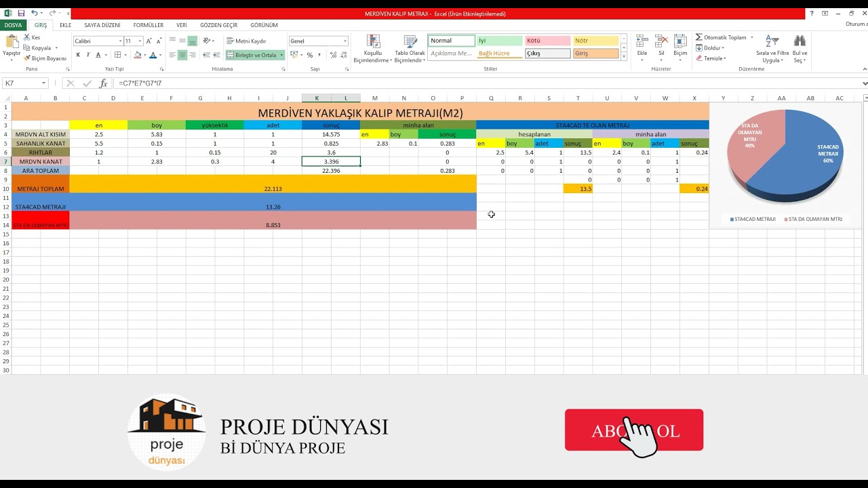Expand the formula bar chevron
Screen dimensions: 868x488
(x=865, y=83)
